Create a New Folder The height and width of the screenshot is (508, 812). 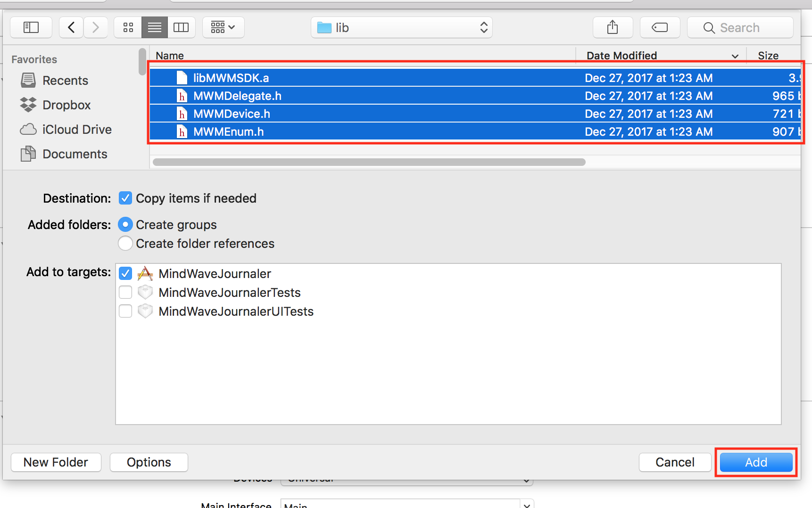coord(56,462)
